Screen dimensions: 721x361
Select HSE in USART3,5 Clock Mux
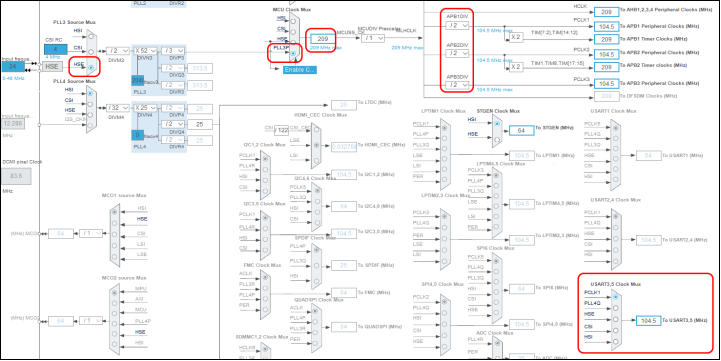coord(615,319)
